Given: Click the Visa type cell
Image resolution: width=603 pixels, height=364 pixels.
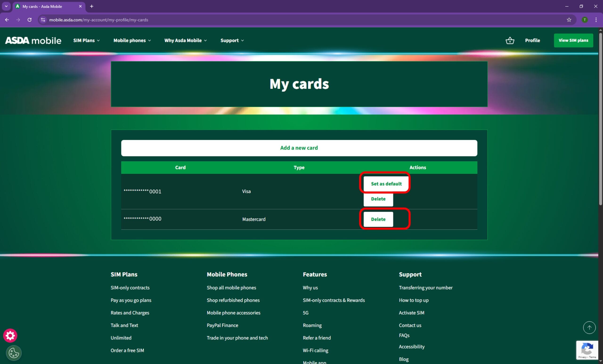Looking at the screenshot, I should (x=246, y=191).
